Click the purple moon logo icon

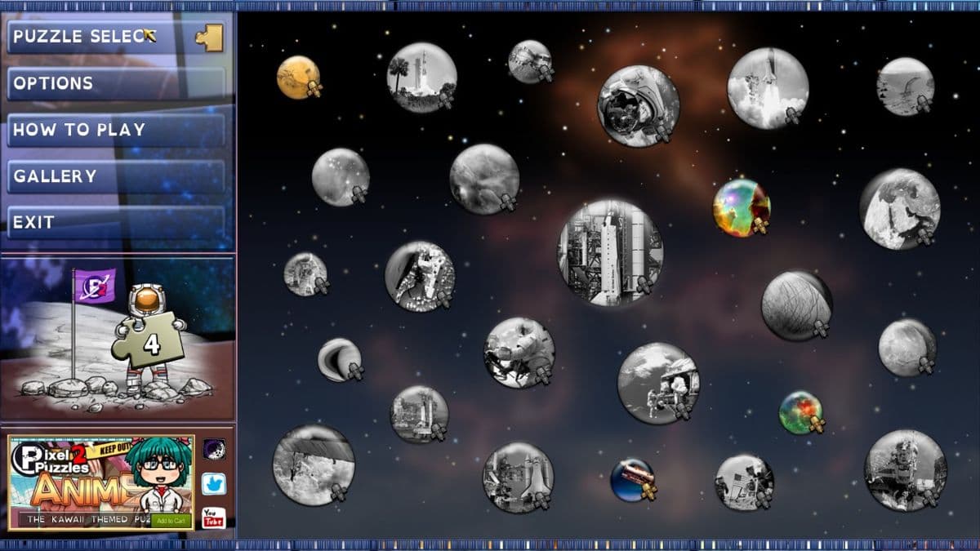[x=214, y=449]
